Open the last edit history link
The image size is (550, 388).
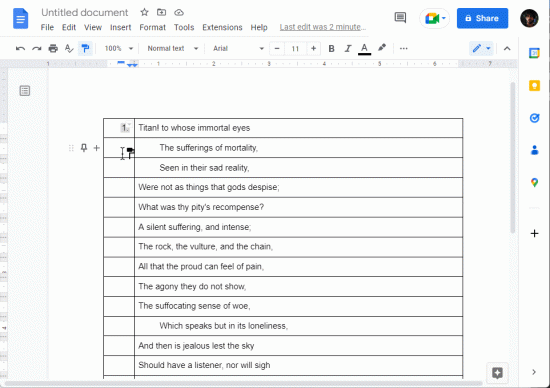click(x=323, y=27)
